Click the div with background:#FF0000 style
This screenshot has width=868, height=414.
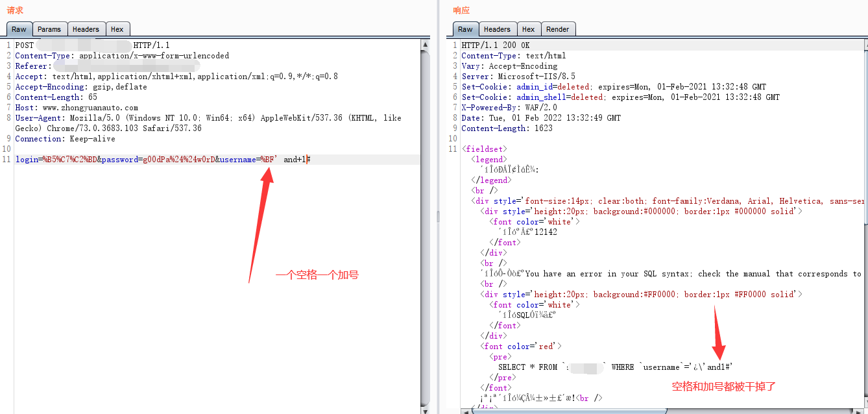click(642, 295)
